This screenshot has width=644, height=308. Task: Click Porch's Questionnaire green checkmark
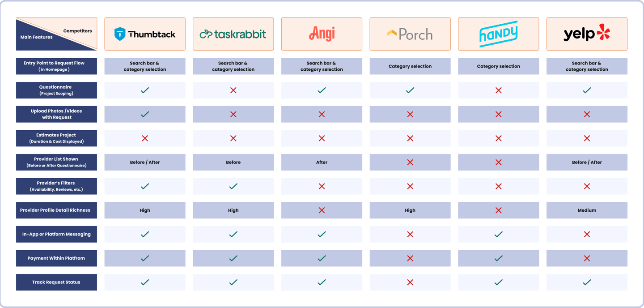coord(410,90)
